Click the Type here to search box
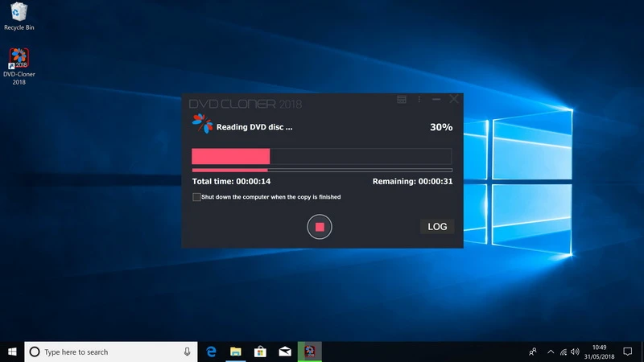 111,352
